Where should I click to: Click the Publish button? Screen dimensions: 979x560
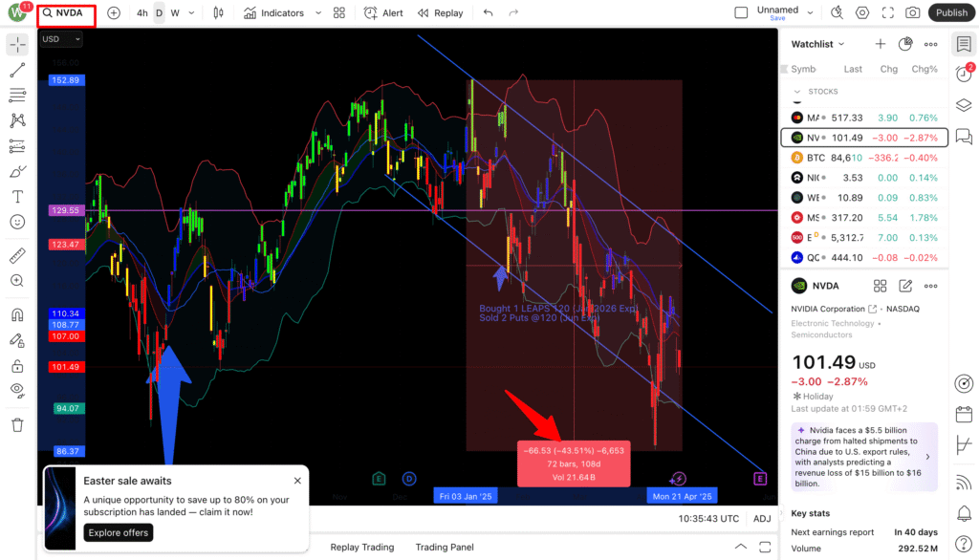(x=951, y=13)
